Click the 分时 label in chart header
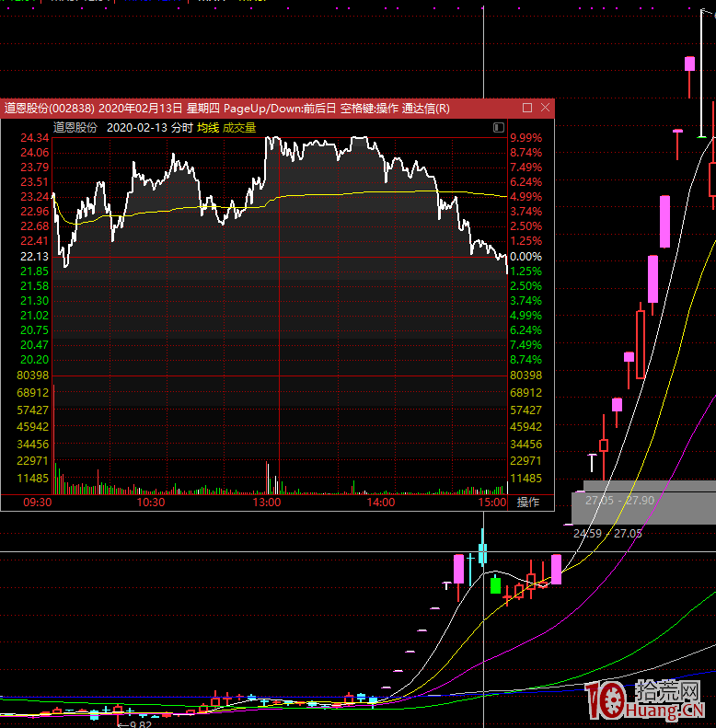This screenshot has width=716, height=728. [181, 128]
